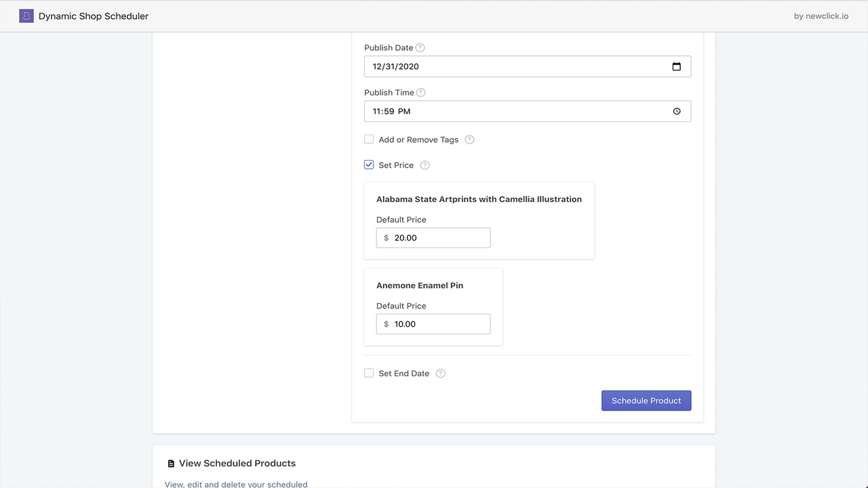This screenshot has height=488, width=868.
Task: Click the 'Dynamic Shop Scheduler' title text
Action: (x=94, y=16)
